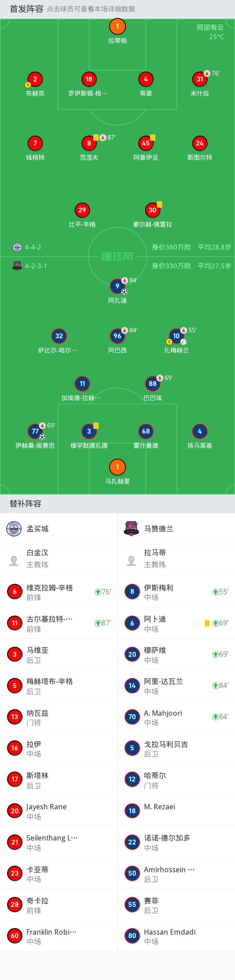The width and height of the screenshot is (235, 980).
Task: Select Hassan Emdadi in the substitutes list
Action: tap(176, 936)
